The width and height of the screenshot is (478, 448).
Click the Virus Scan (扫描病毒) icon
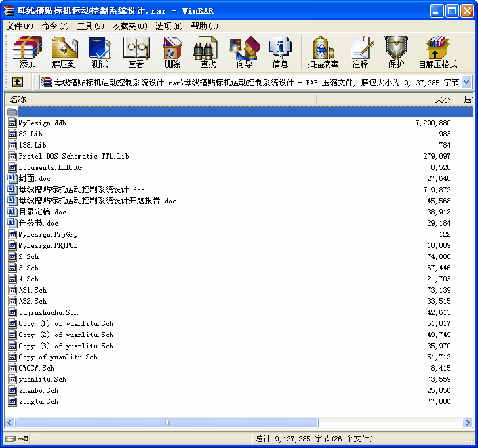point(323,52)
